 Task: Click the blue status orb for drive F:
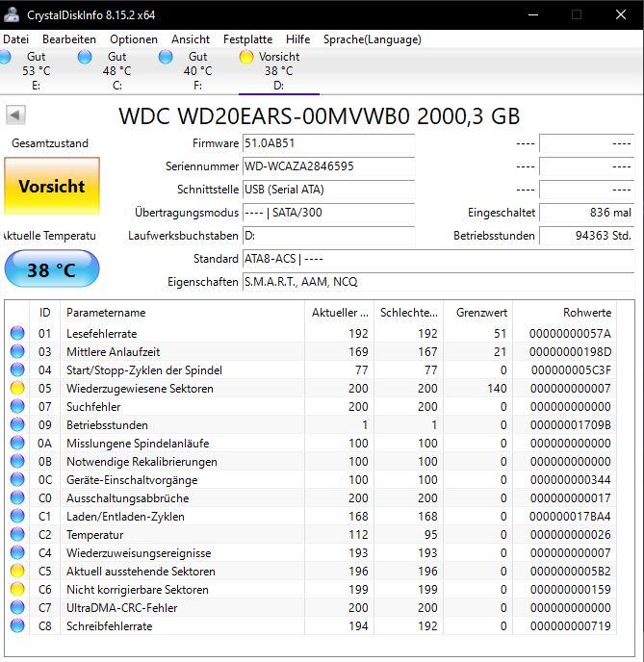pos(166,57)
